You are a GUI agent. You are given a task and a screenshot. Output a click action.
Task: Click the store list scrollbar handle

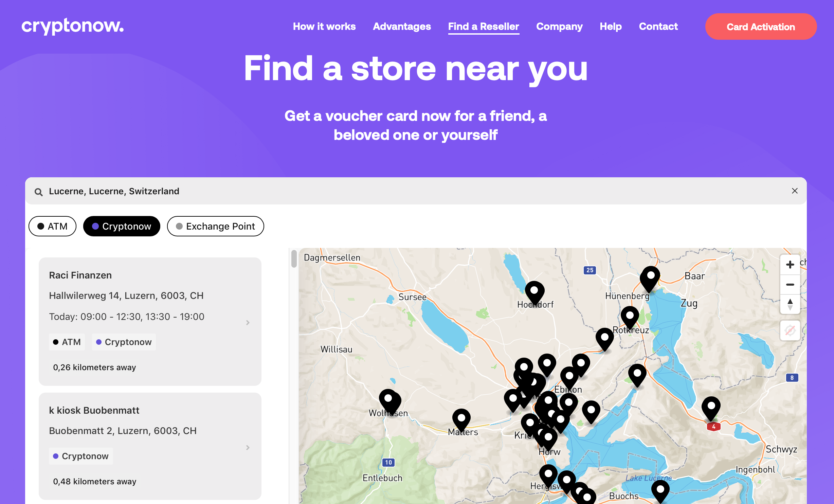[294, 259]
